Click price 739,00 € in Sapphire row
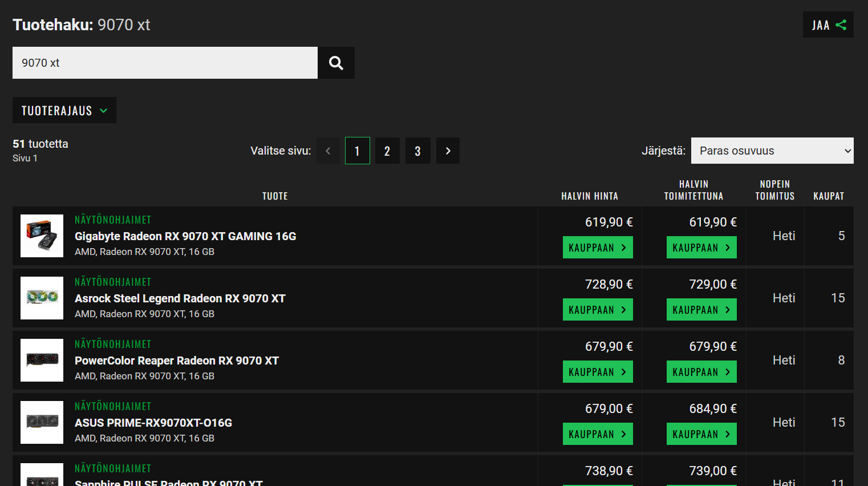This screenshot has height=486, width=868. coord(713,471)
